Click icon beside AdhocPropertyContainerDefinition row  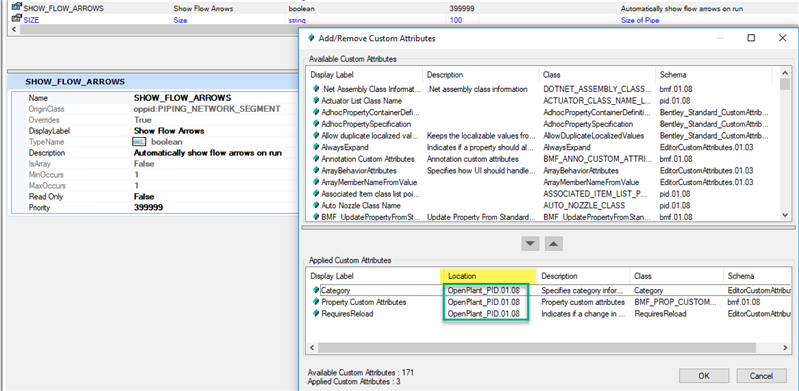315,112
